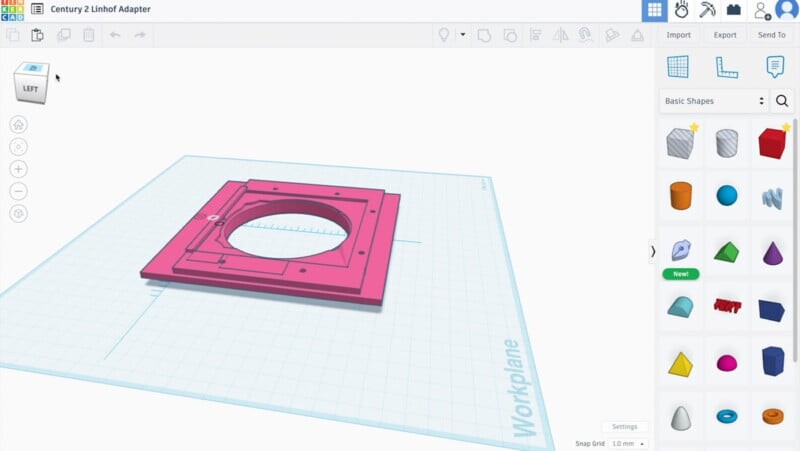
Task: Select the Ruler tool
Action: tap(726, 67)
